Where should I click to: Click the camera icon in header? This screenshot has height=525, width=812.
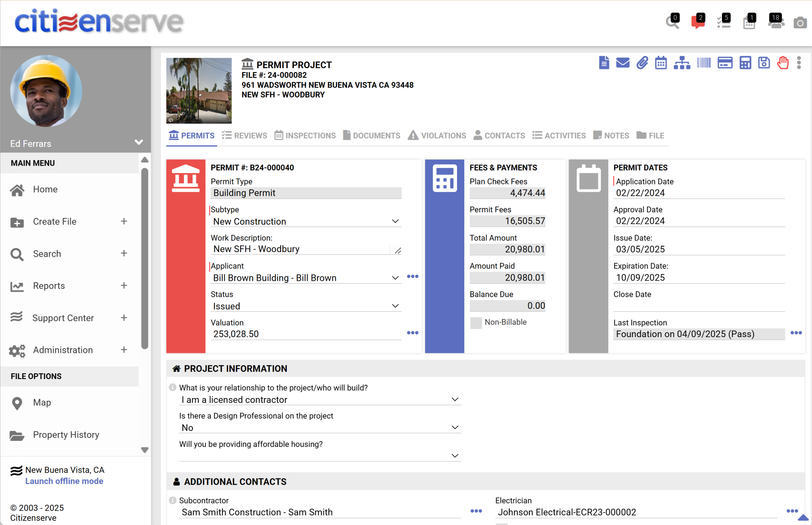(800, 23)
